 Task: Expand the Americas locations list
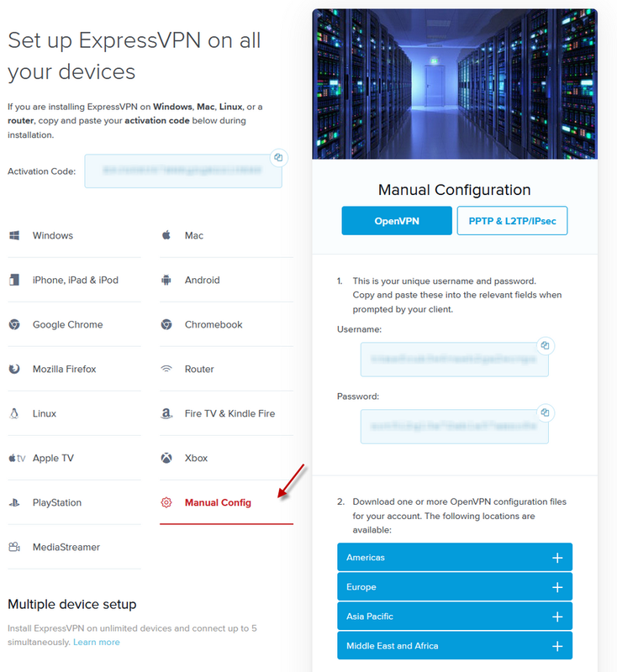[455, 557]
